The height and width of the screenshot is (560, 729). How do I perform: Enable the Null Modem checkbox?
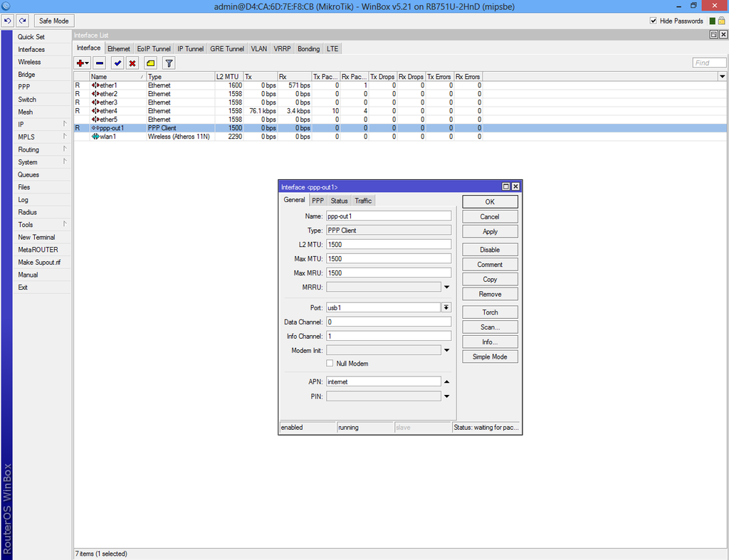click(x=330, y=363)
